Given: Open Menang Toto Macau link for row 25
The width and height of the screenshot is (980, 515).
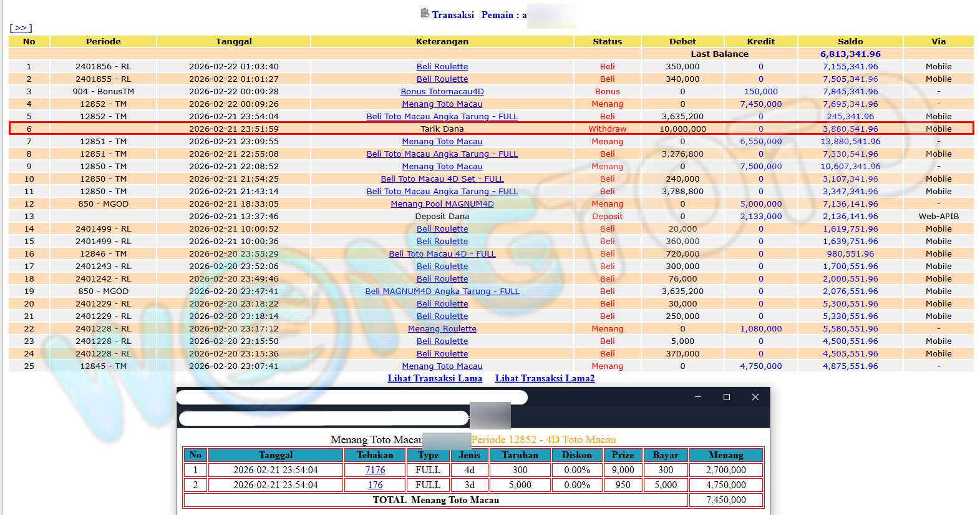Looking at the screenshot, I should pos(442,366).
